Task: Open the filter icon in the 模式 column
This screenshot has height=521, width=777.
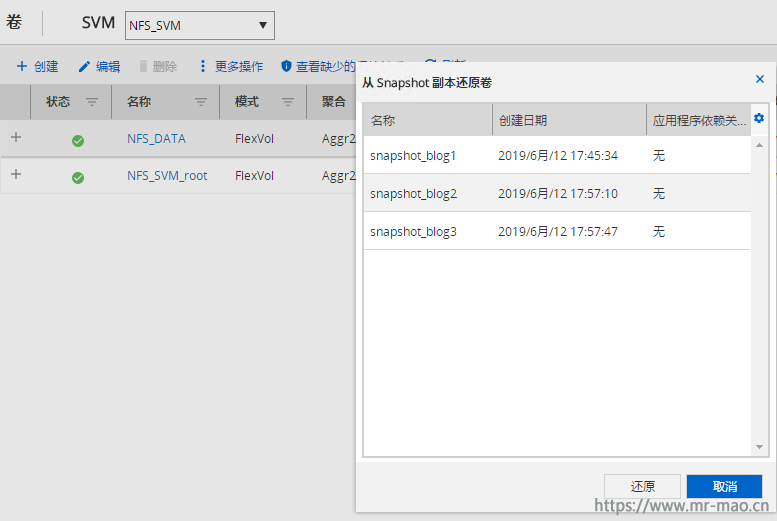Action: point(288,102)
